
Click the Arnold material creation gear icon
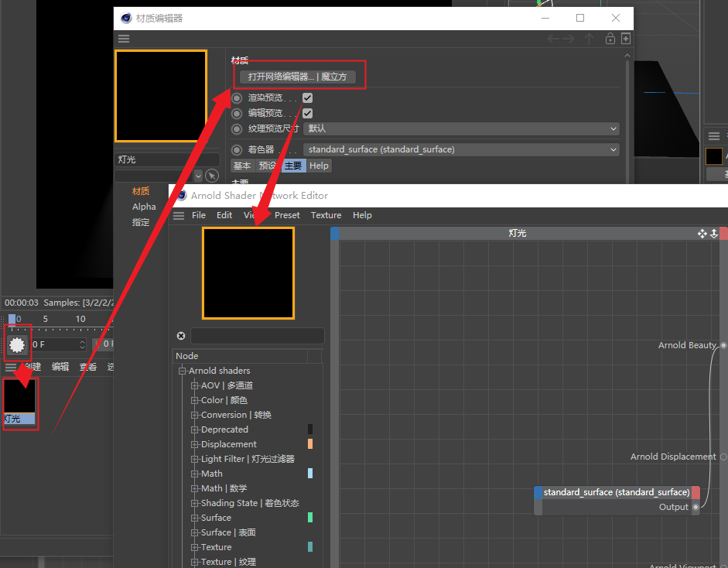point(17,344)
